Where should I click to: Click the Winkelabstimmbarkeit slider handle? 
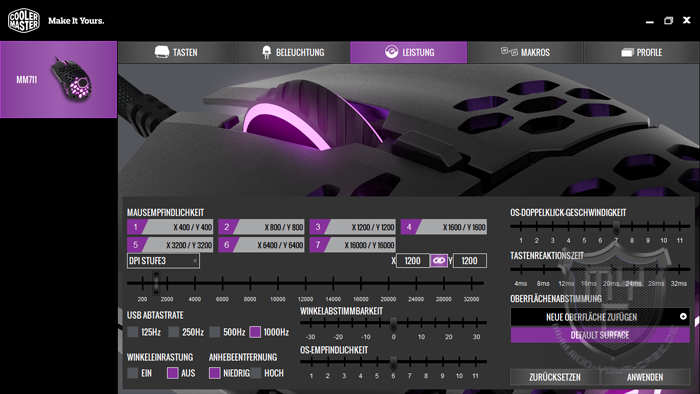393,323
